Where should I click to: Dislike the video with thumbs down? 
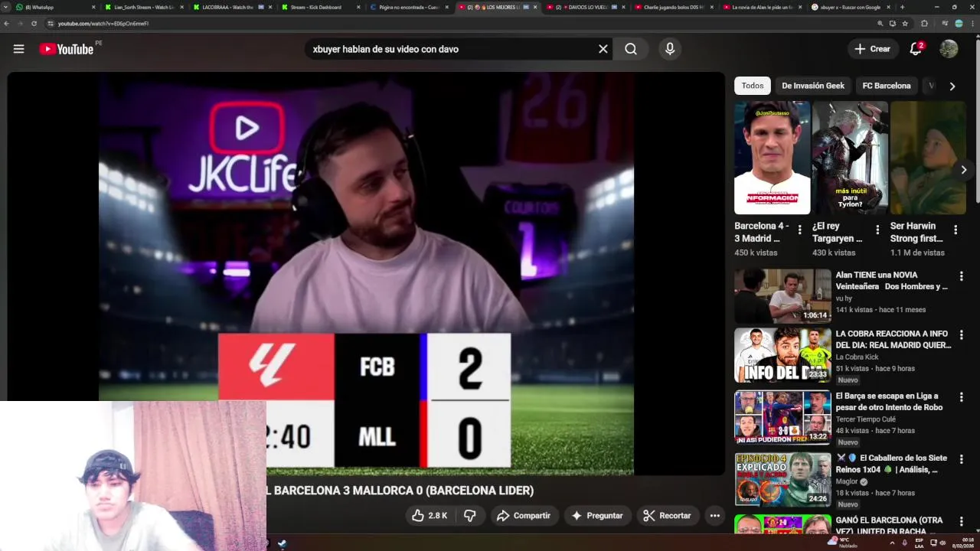coord(470,516)
